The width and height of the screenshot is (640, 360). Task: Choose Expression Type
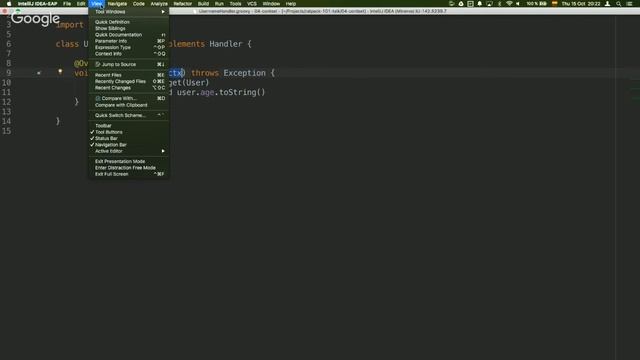129,47
